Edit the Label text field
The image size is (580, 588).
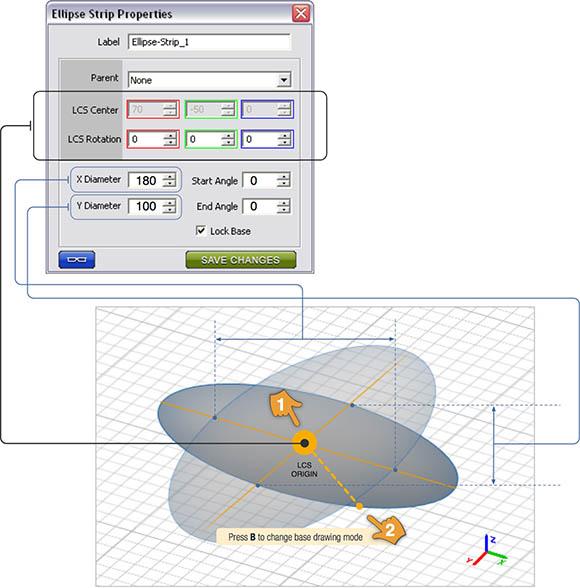(x=209, y=42)
